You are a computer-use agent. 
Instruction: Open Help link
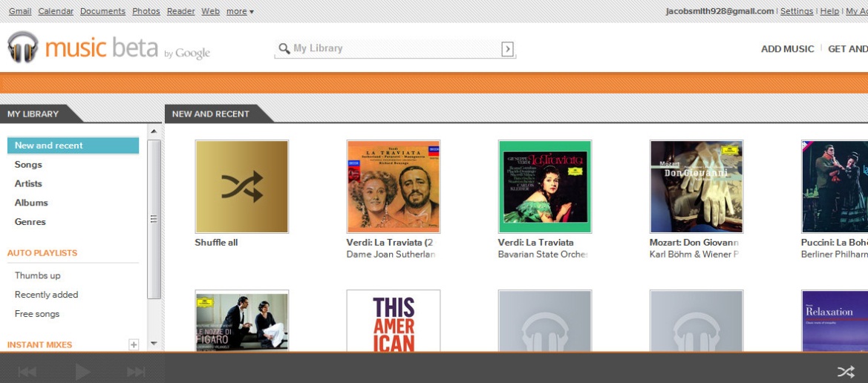click(x=829, y=11)
